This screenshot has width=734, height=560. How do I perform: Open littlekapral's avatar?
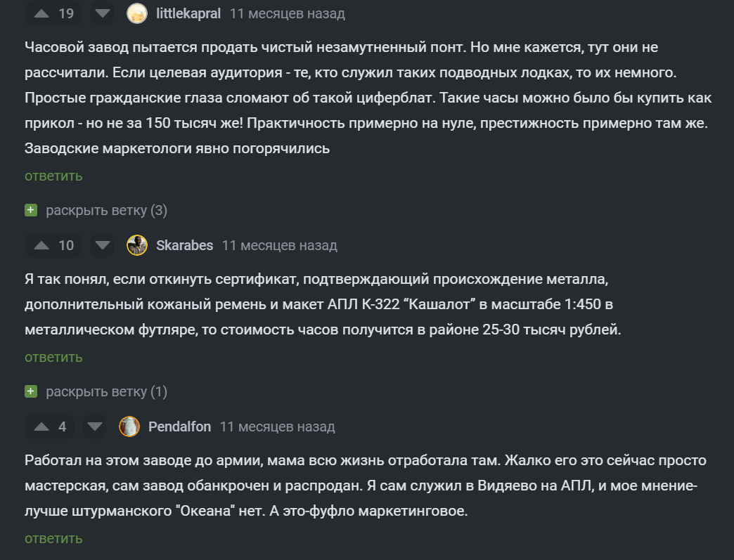pyautogui.click(x=137, y=13)
